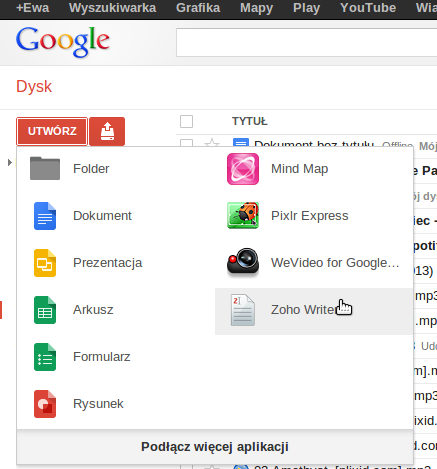Open Wyszukiwarka in the top bar
The height and width of the screenshot is (469, 437).
click(112, 8)
